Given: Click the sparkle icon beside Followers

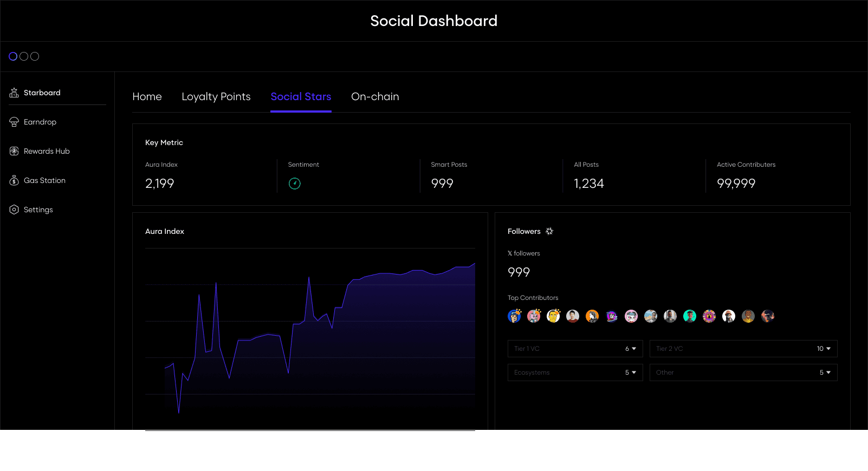Looking at the screenshot, I should (x=549, y=232).
